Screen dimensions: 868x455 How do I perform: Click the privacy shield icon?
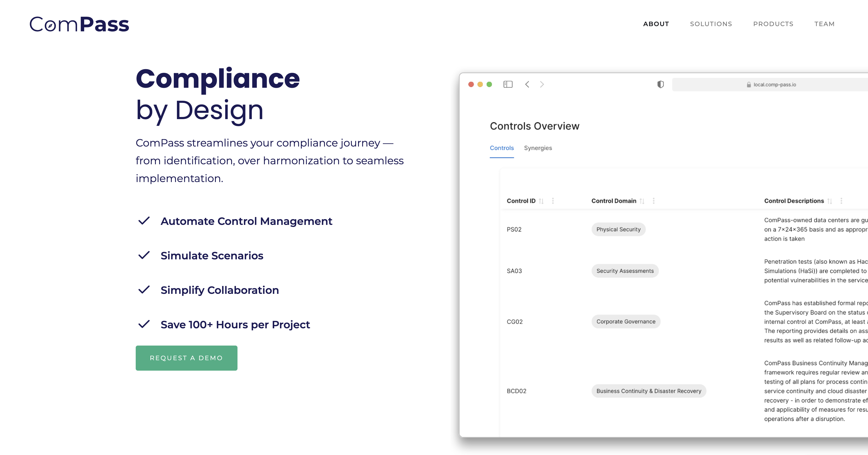[661, 84]
